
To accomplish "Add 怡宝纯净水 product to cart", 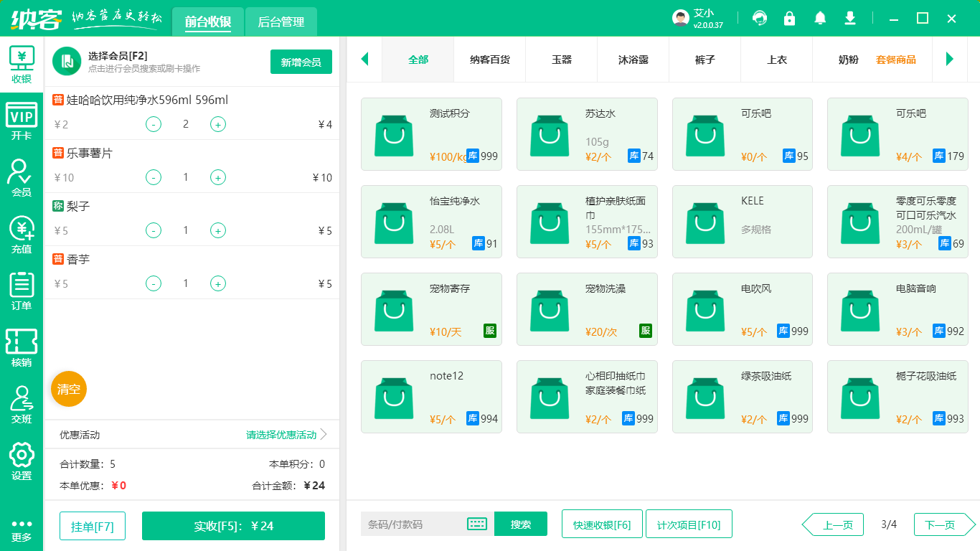I will coord(431,222).
